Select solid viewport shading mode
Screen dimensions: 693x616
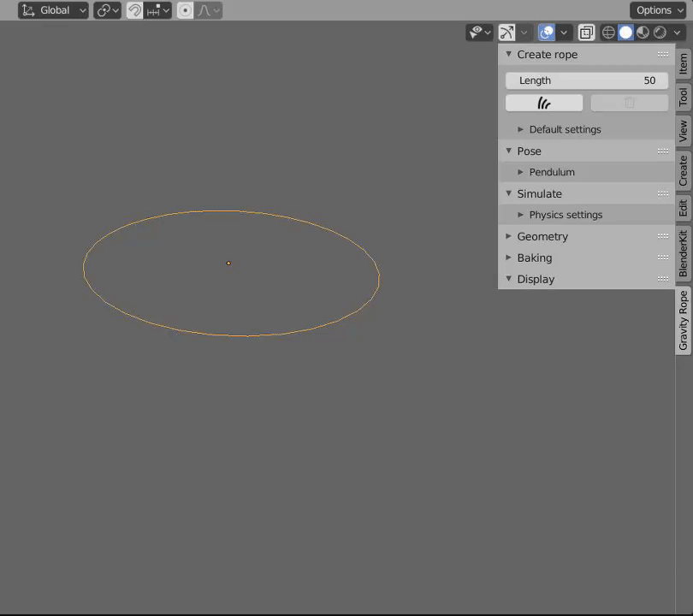[x=626, y=33]
